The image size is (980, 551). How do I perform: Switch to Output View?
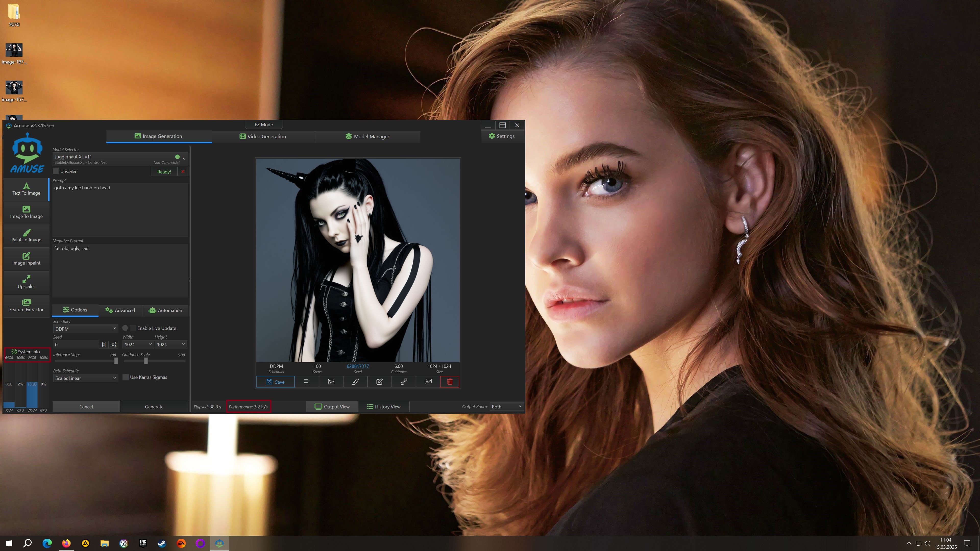pyautogui.click(x=332, y=407)
